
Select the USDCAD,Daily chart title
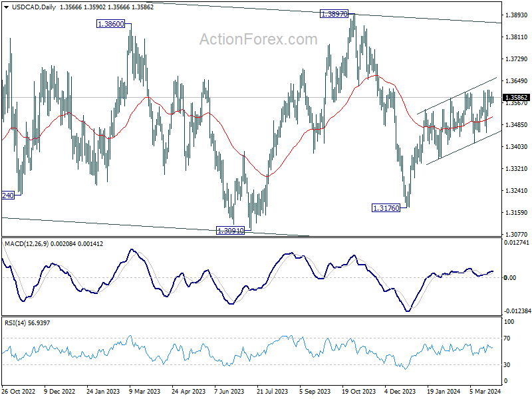34,7
